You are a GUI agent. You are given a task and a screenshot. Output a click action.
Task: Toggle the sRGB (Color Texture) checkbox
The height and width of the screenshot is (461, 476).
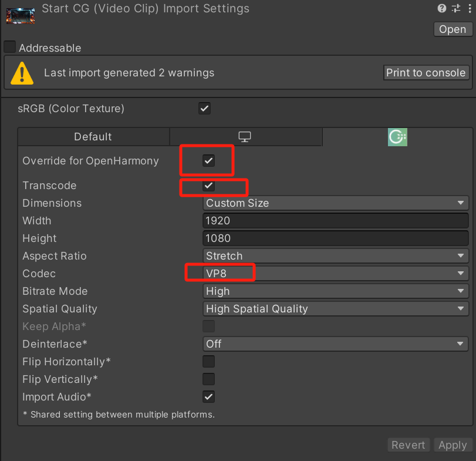click(x=204, y=109)
